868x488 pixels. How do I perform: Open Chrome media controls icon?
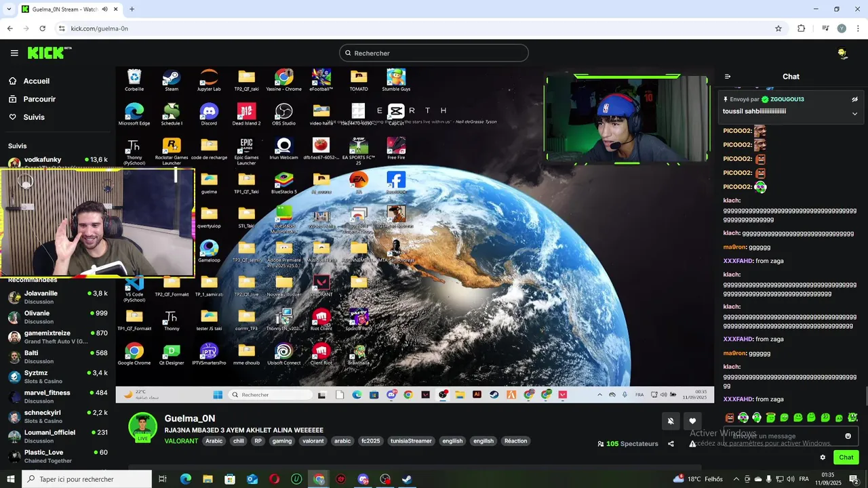click(x=825, y=28)
